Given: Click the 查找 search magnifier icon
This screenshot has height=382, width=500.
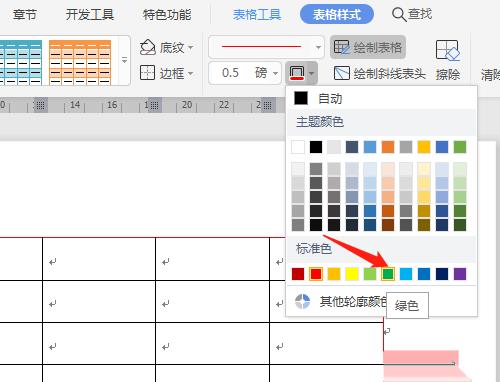Looking at the screenshot, I should click(399, 15).
